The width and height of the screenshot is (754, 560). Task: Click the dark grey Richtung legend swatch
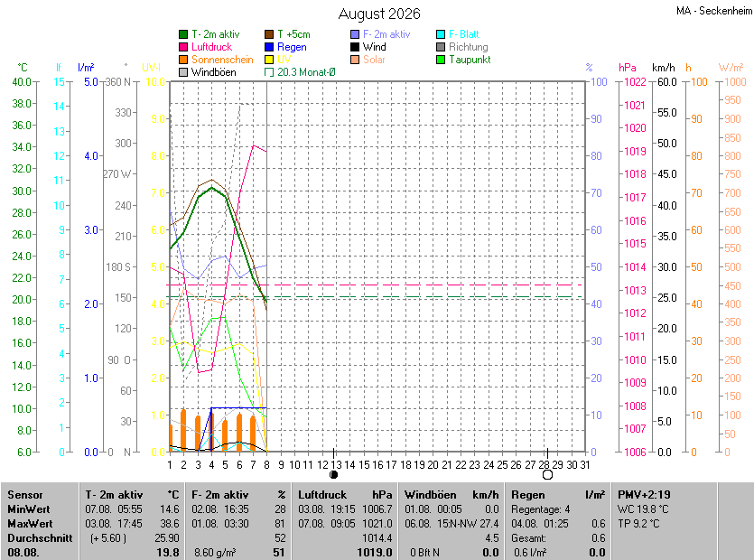(441, 47)
